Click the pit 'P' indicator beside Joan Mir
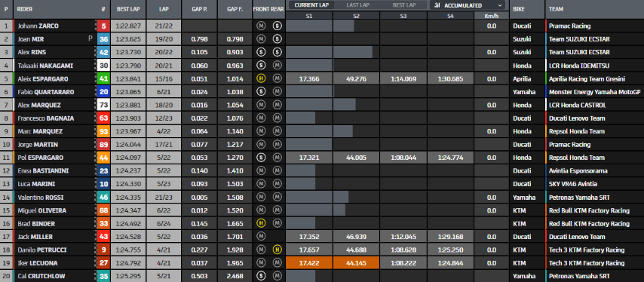 (x=90, y=38)
